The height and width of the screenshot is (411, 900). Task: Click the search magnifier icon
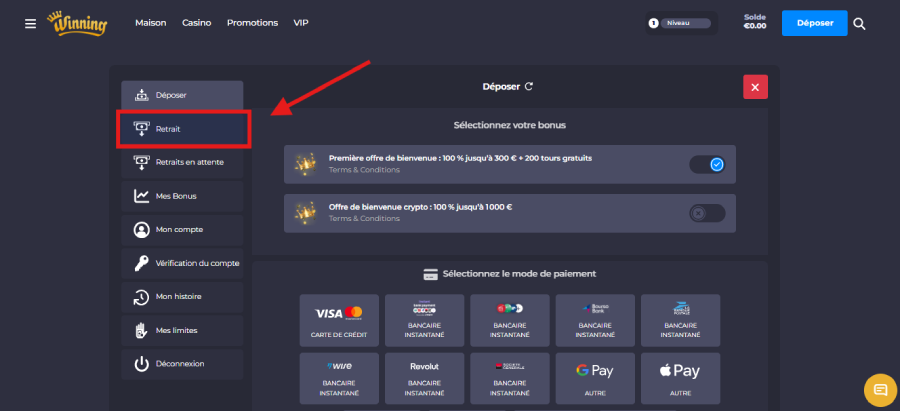[860, 23]
